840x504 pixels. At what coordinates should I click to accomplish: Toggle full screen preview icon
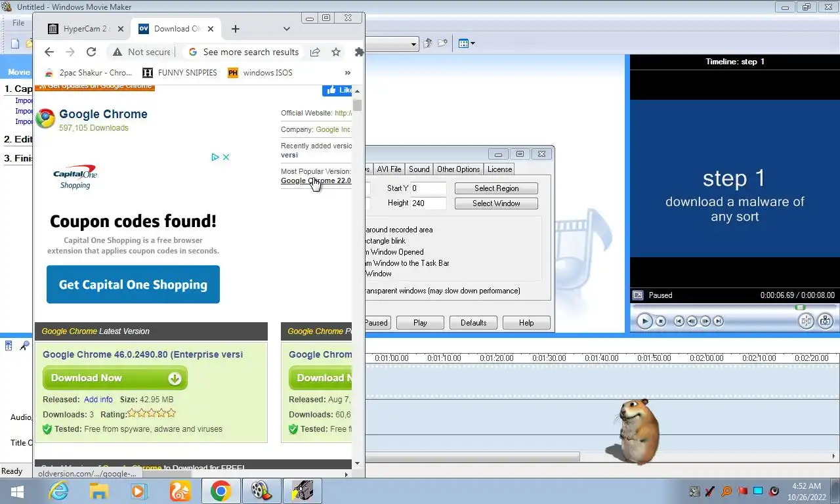637,295
